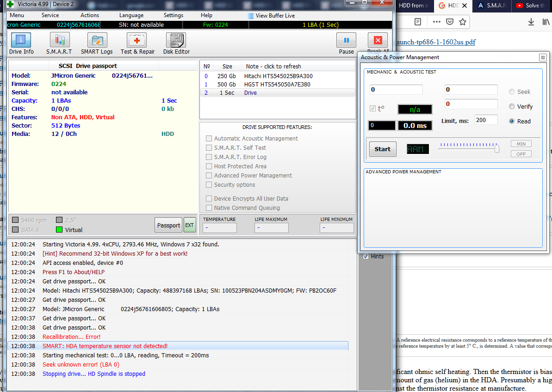Open the Actions menu
The height and width of the screenshot is (392, 552).
(89, 15)
